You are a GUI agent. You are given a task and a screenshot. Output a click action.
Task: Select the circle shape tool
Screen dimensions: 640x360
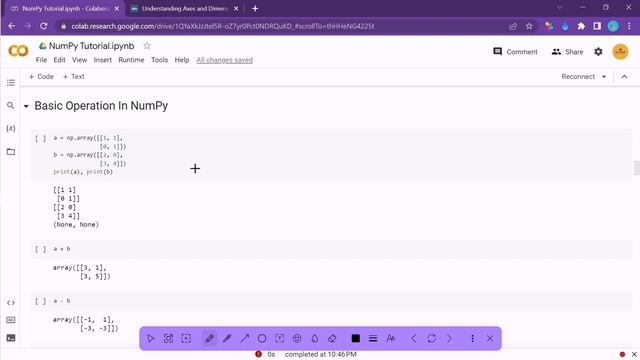coord(262,338)
